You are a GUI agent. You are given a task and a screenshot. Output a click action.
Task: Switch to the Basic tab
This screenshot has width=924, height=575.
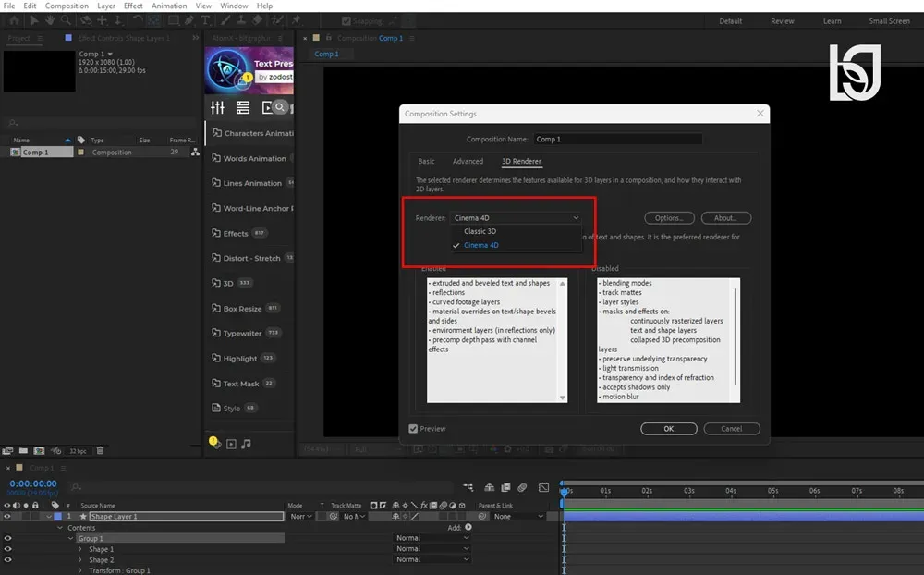426,161
